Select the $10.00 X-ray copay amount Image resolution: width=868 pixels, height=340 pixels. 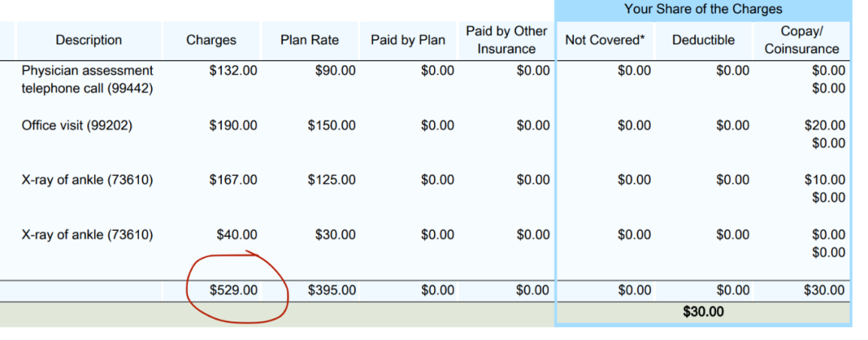[825, 180]
